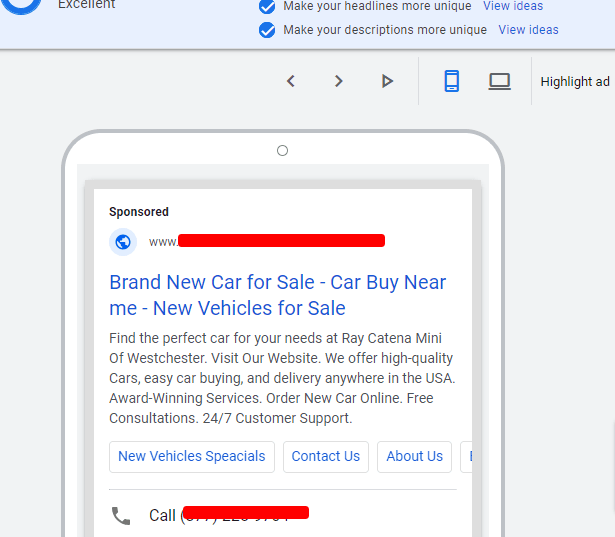Screen dimensions: 615x537
Task: Play the ad preview rotation
Action: point(387,81)
